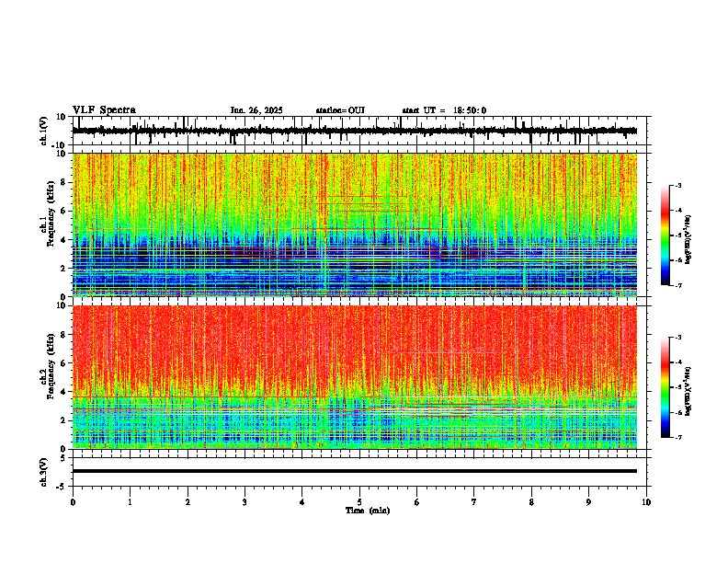Click the date 'Jan. 26, 2025' in header
This screenshot has height=563, width=728.
coord(256,110)
